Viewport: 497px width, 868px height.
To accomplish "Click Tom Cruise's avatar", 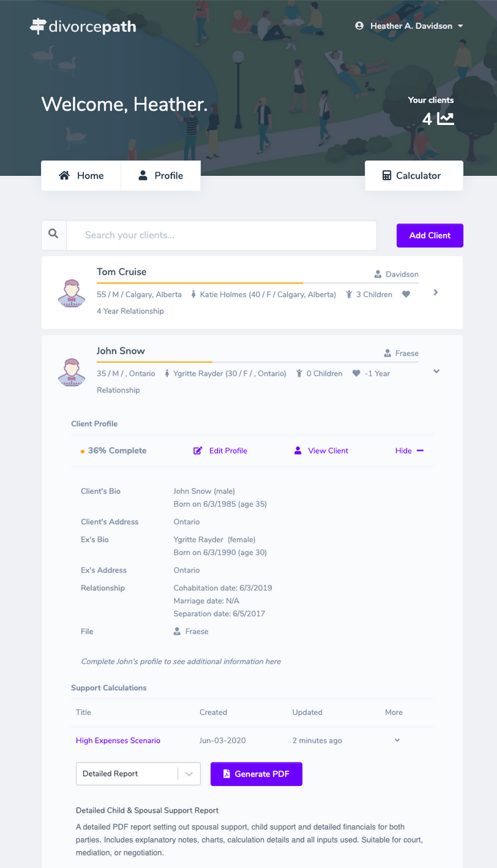I will click(71, 293).
